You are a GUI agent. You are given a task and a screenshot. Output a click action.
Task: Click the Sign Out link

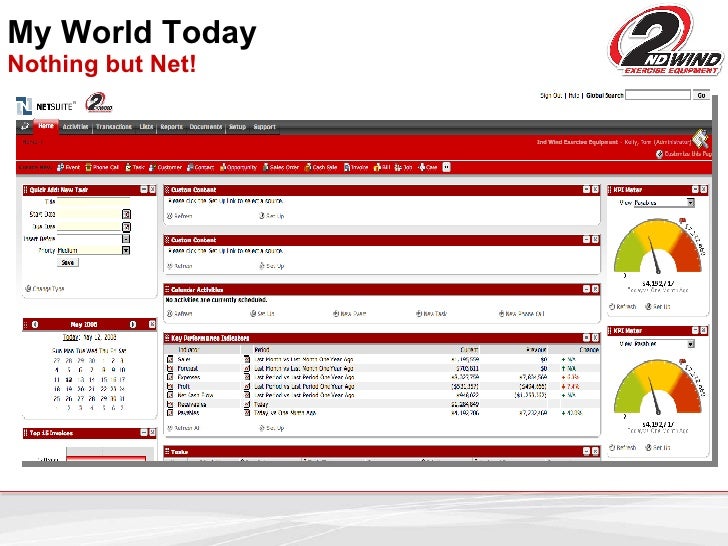[551, 95]
